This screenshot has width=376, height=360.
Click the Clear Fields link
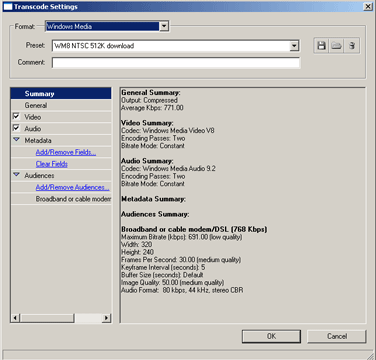[52, 164]
